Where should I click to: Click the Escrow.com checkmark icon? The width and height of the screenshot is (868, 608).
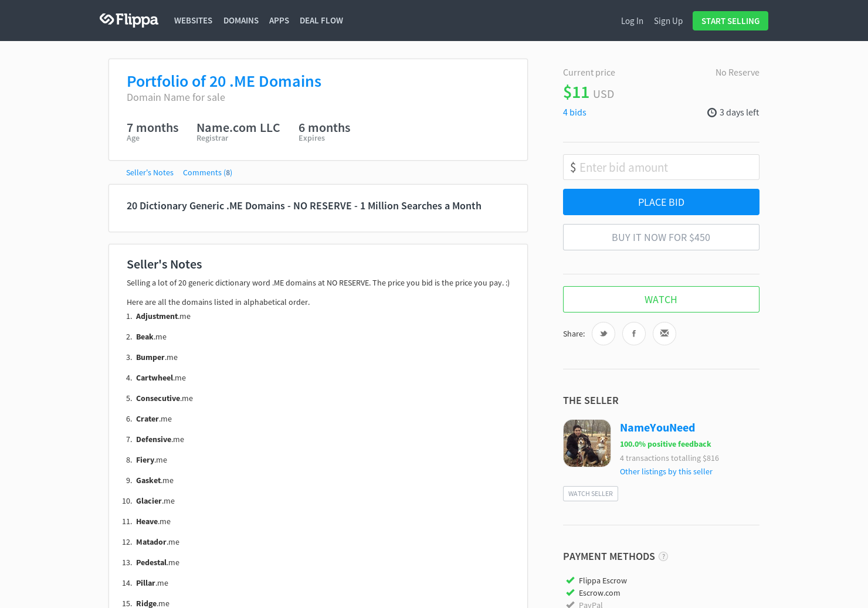click(570, 593)
